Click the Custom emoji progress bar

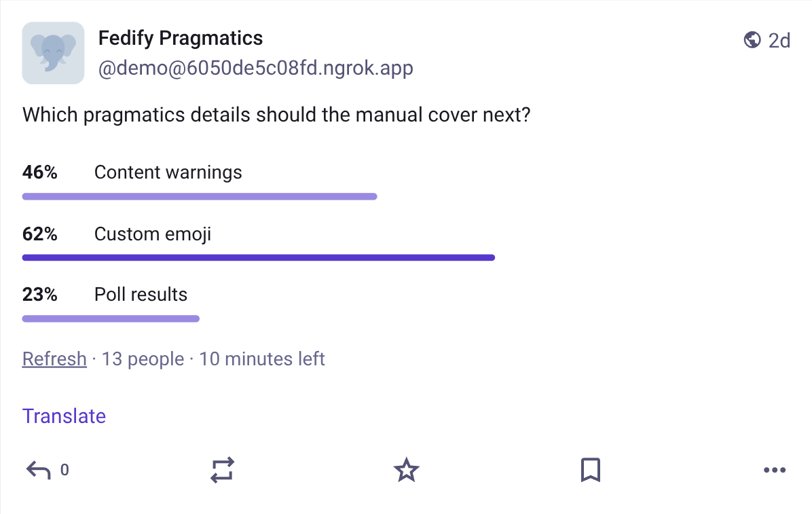tap(258, 257)
